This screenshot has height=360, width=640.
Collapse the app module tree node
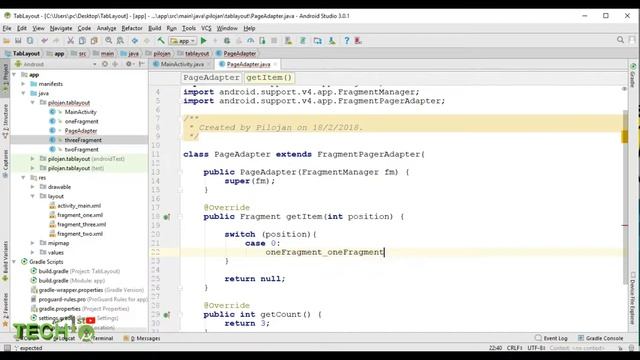(x=15, y=75)
